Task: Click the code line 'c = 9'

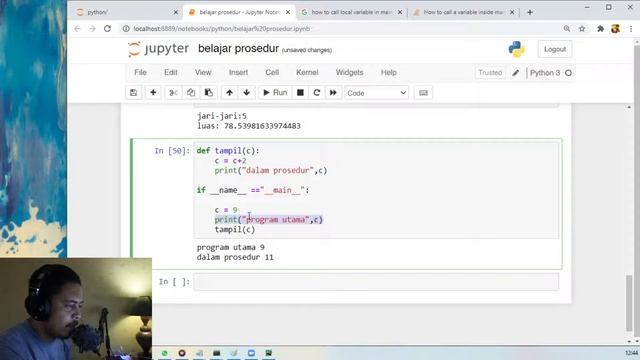Action: coord(226,210)
